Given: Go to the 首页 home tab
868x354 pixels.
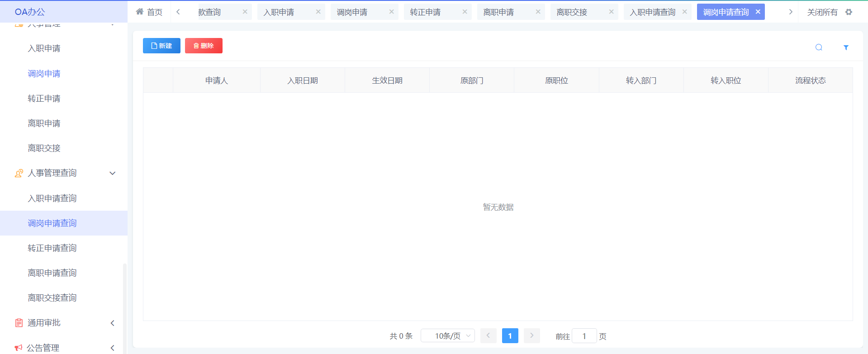Looking at the screenshot, I should [x=149, y=12].
